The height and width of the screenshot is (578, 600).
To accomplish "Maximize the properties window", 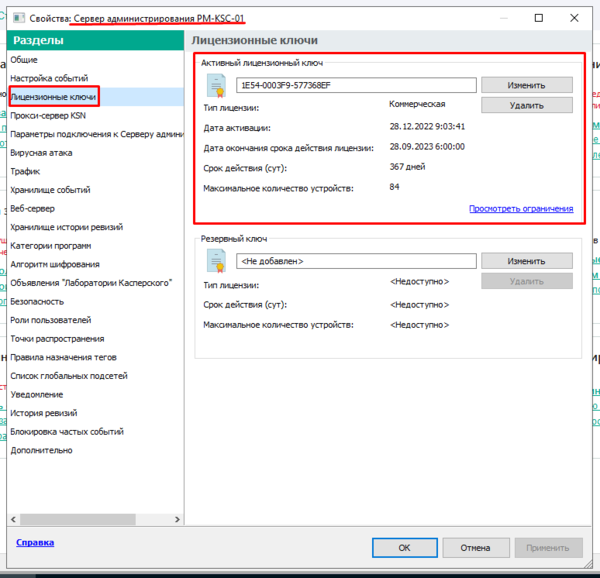I will 538,18.
